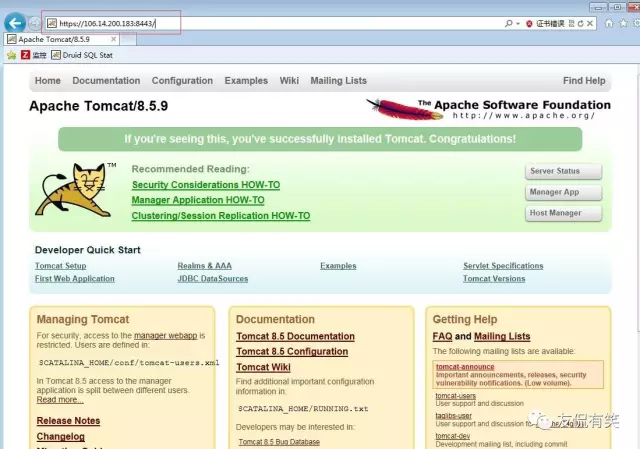Viewport: 640px width, 449px height.
Task: Click the compatibility view icon
Action: pyautogui.click(x=571, y=24)
